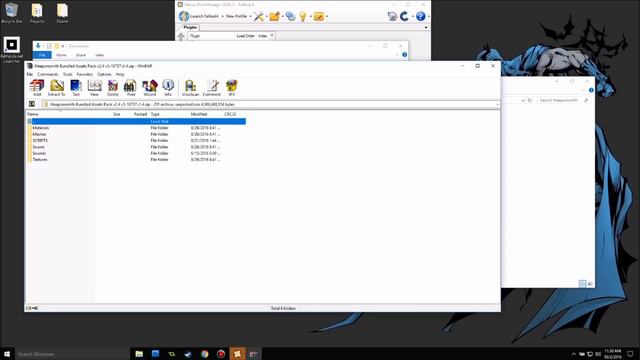Click the View toolbar icon in WinRAR

(94, 87)
